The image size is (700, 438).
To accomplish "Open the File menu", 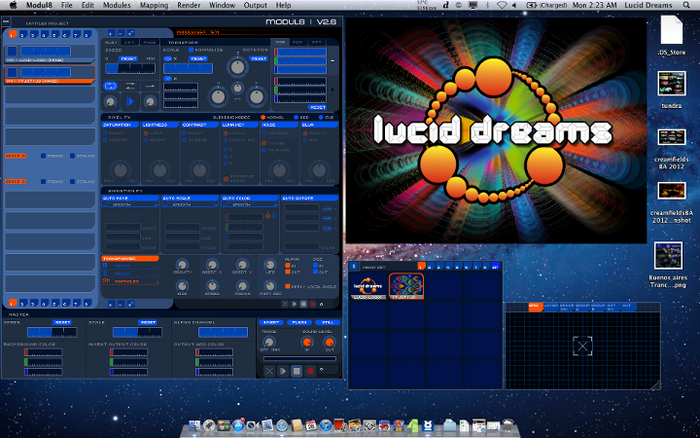I will (x=67, y=5).
